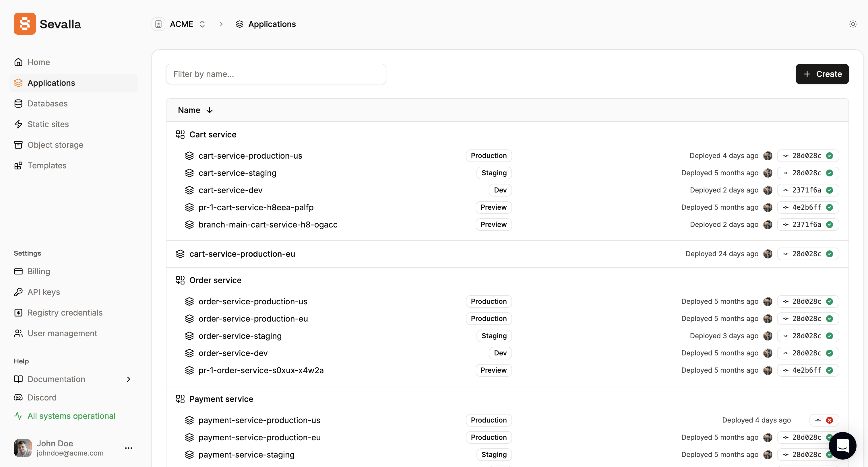The height and width of the screenshot is (467, 868).
Task: Open Billing under Settings
Action: (39, 271)
